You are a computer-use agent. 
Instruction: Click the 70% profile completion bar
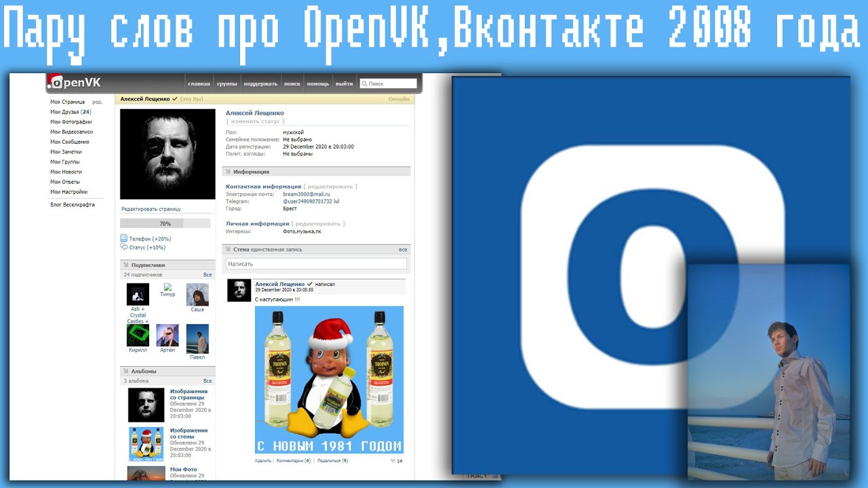pos(165,224)
